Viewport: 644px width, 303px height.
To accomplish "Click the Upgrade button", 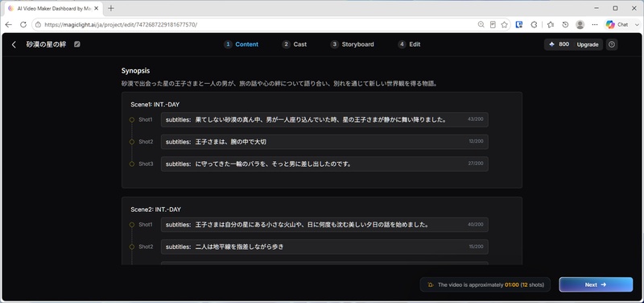I will 588,44.
